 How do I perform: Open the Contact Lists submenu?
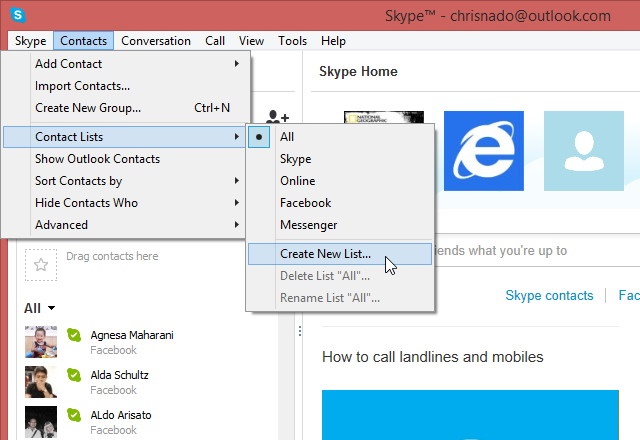(124, 137)
